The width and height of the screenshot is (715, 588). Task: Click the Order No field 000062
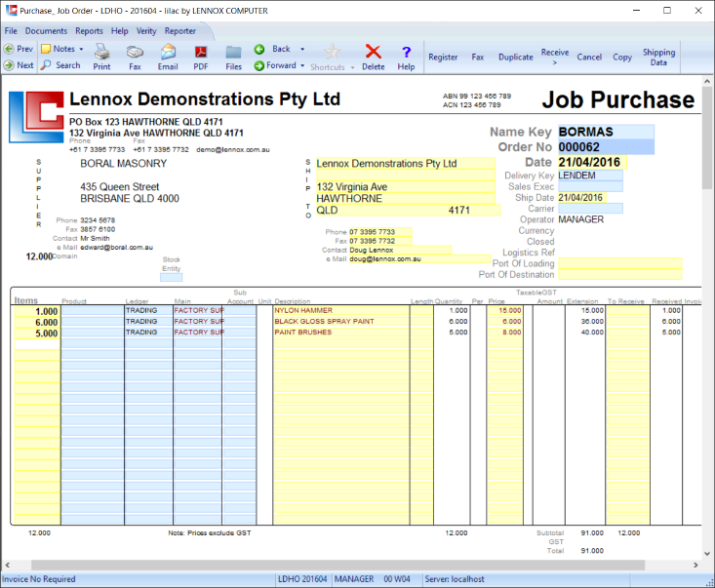point(606,147)
